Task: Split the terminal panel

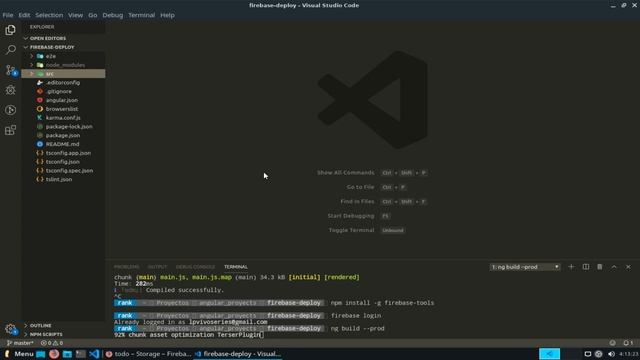Action: coord(585,267)
